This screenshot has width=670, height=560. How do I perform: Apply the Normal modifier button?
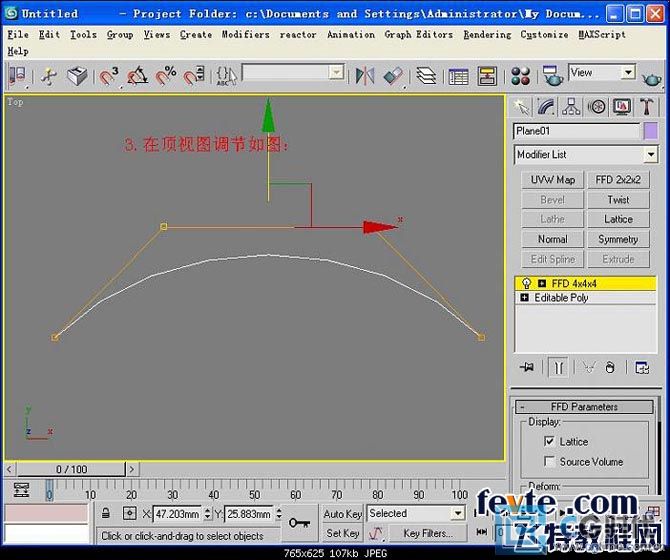click(552, 239)
